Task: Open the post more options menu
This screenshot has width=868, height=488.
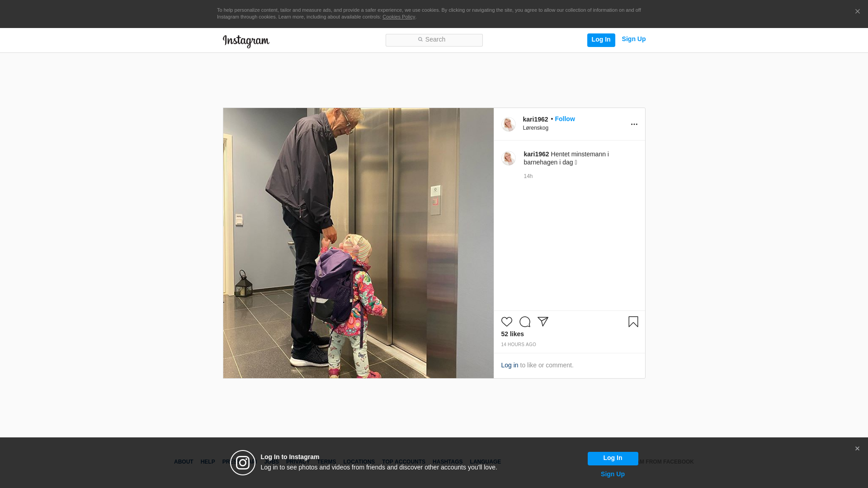Action: (634, 124)
